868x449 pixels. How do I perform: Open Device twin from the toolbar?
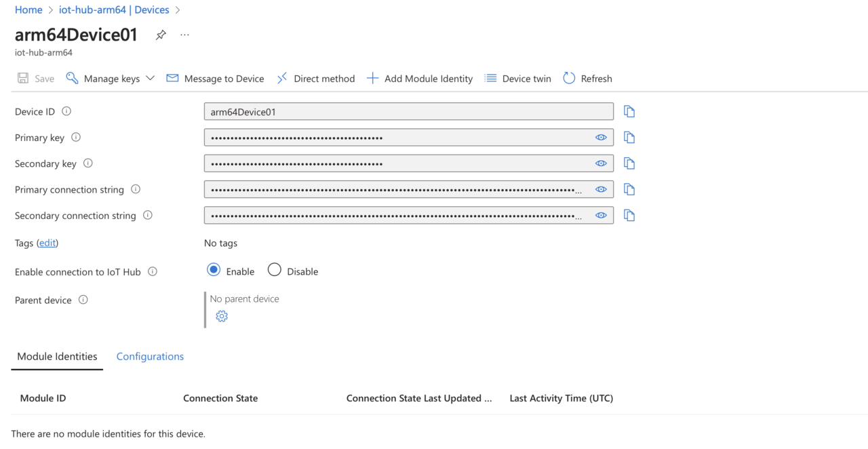[x=517, y=79]
